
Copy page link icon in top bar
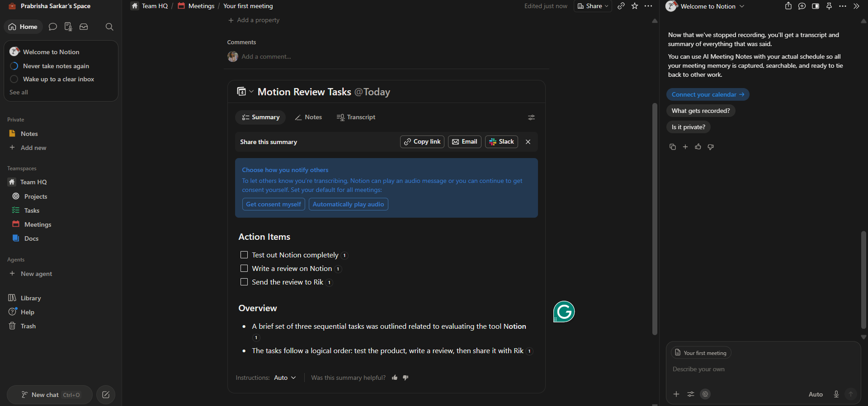[621, 6]
